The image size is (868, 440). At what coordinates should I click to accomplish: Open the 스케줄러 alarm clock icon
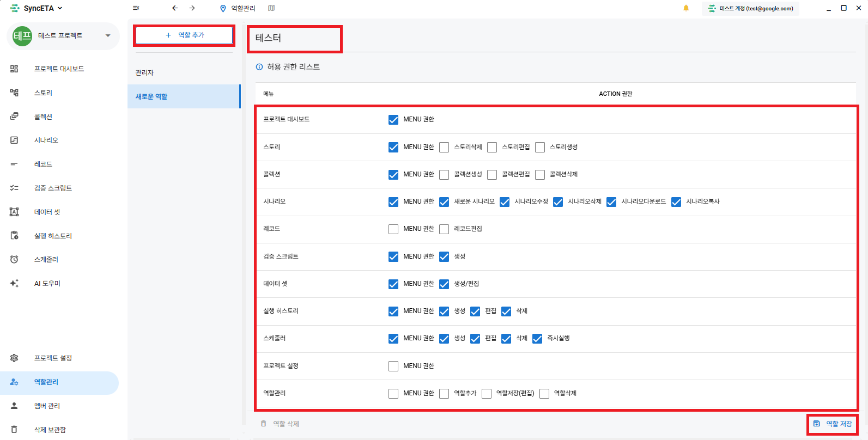click(x=15, y=260)
